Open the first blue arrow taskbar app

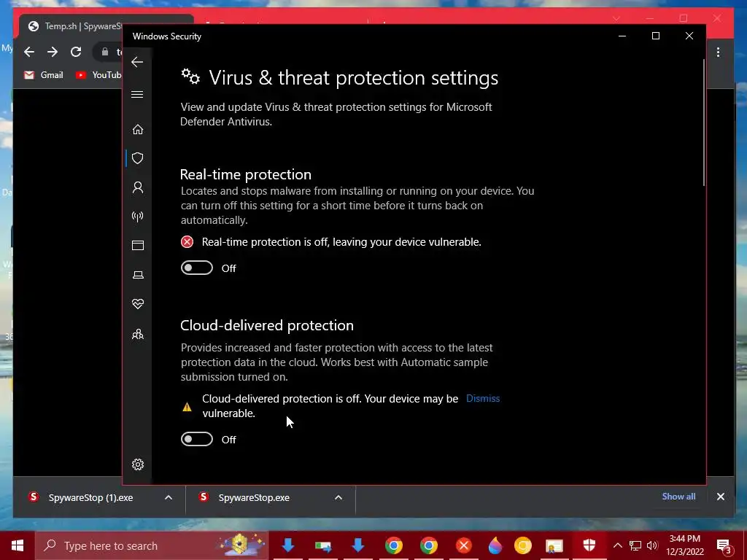(287, 545)
